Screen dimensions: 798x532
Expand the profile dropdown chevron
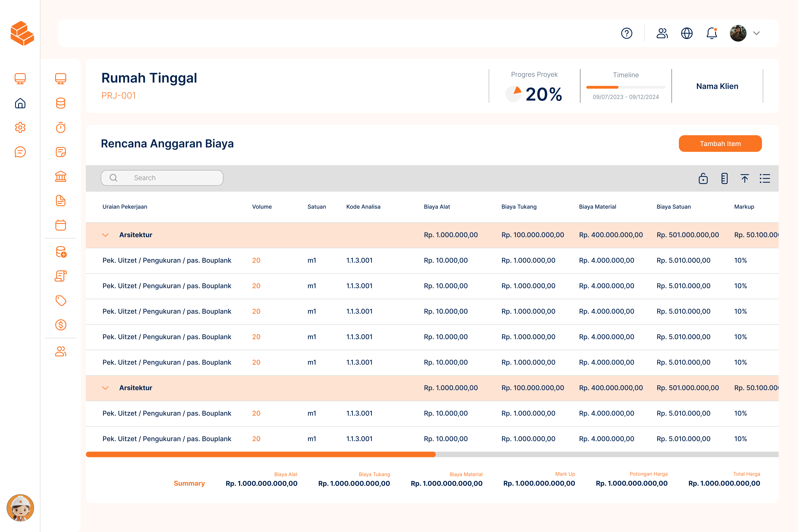(756, 33)
